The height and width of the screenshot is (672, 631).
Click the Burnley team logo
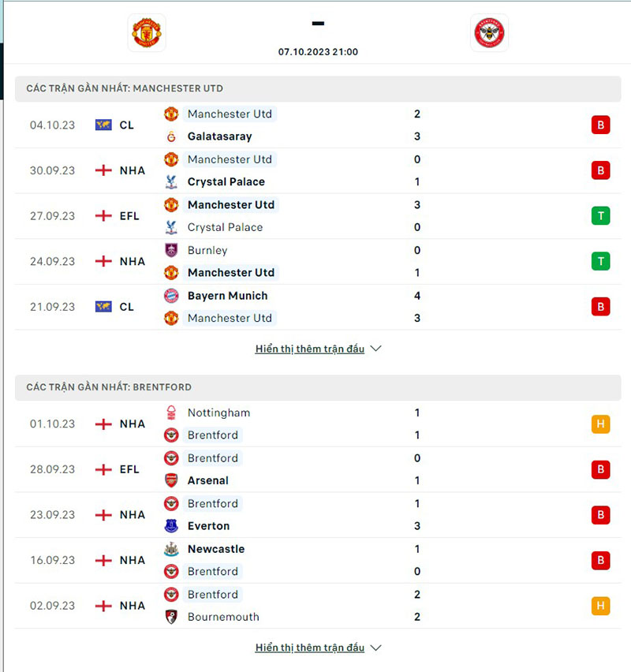(x=171, y=250)
